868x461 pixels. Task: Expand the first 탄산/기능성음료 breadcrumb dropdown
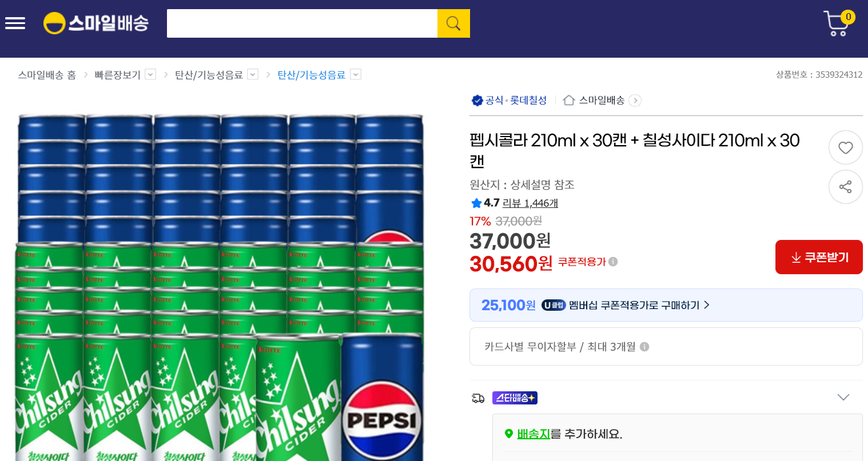click(x=253, y=74)
